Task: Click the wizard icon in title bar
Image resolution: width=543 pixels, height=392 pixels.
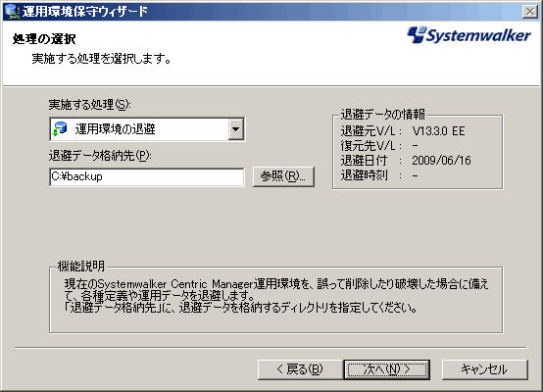Action: click(12, 11)
